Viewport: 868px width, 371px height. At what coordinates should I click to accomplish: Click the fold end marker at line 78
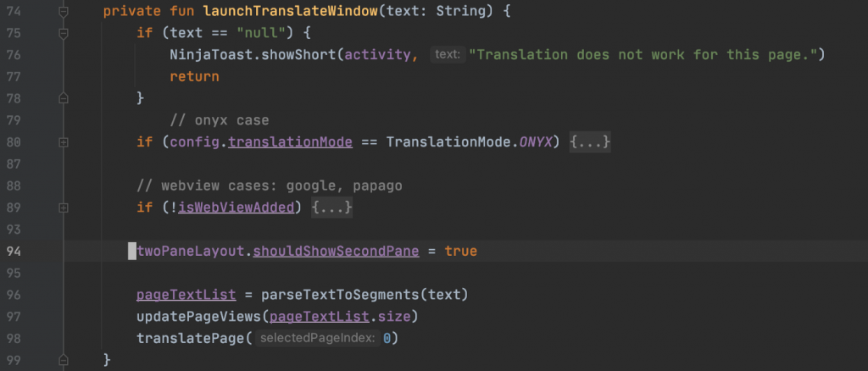point(64,98)
